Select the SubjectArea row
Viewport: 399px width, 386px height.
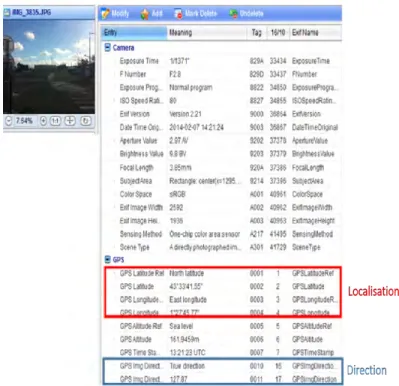(x=222, y=181)
